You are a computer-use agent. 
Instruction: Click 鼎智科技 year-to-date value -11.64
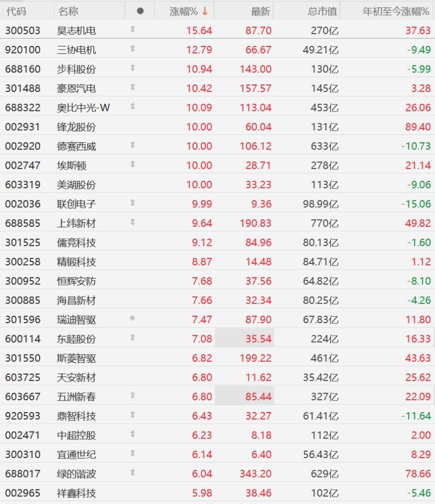tap(415, 416)
